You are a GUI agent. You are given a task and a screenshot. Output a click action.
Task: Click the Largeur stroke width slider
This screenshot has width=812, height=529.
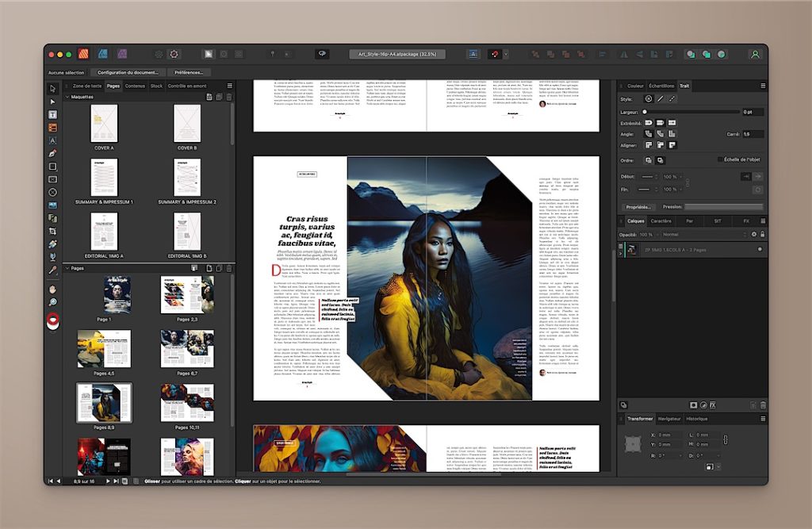coord(690,112)
